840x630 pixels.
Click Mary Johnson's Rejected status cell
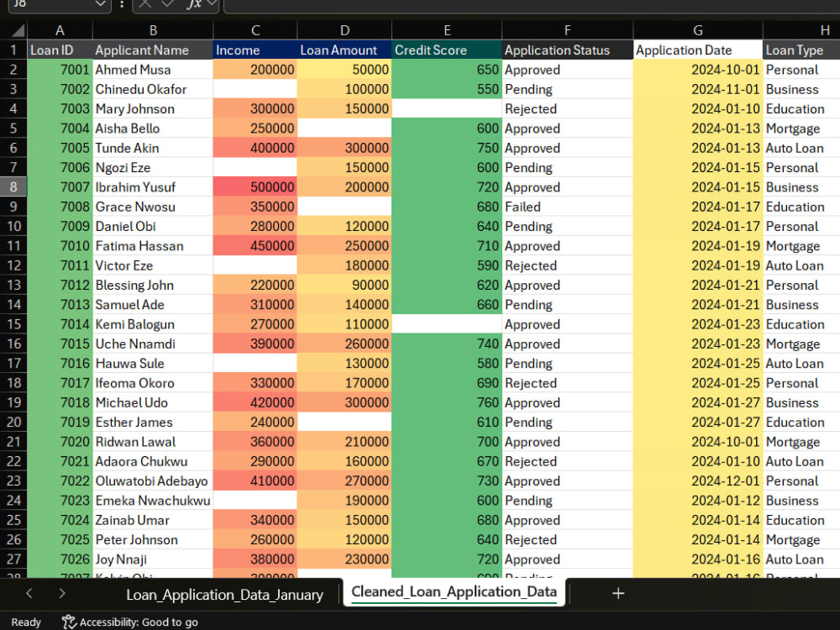click(567, 108)
